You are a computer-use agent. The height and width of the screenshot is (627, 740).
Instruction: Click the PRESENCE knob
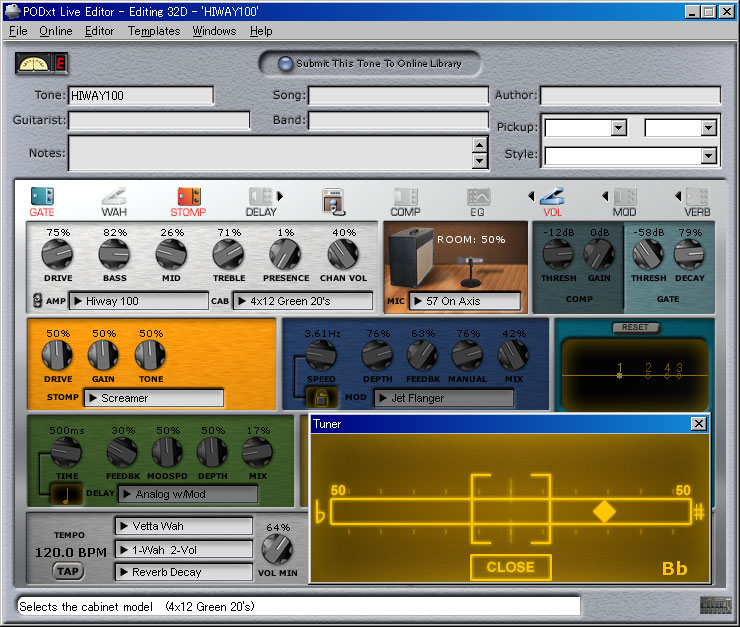click(x=285, y=254)
